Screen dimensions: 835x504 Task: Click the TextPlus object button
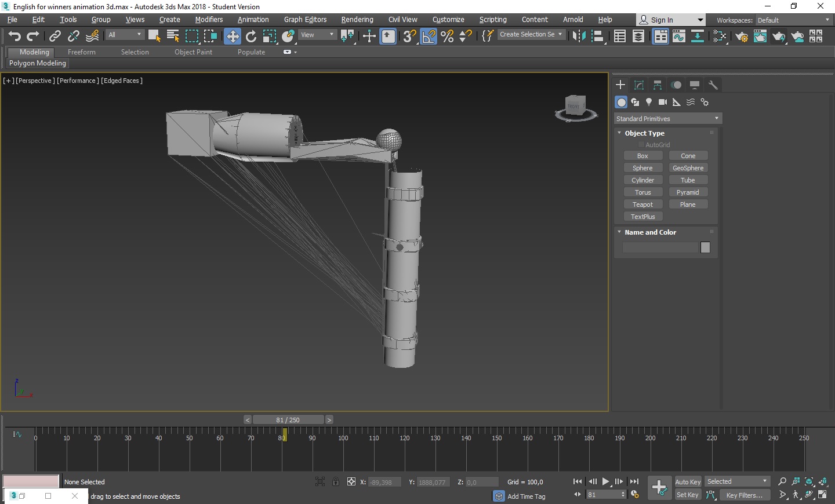pos(642,217)
